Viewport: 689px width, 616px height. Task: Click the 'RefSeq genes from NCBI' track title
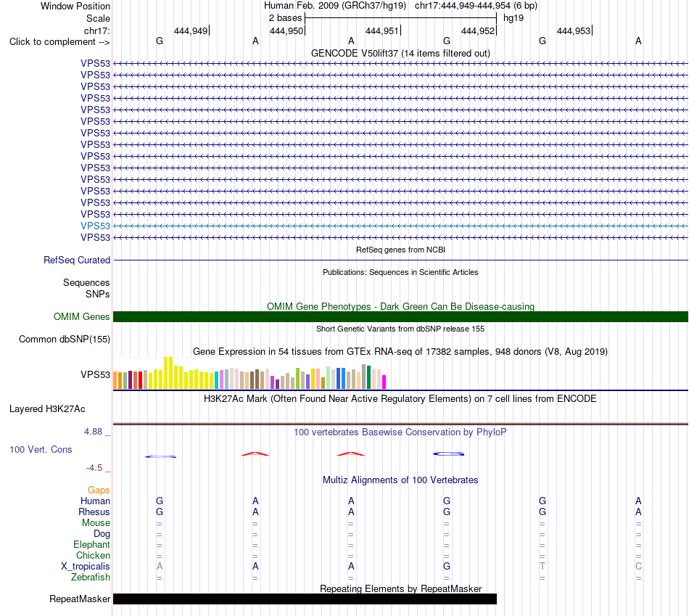[x=400, y=250]
